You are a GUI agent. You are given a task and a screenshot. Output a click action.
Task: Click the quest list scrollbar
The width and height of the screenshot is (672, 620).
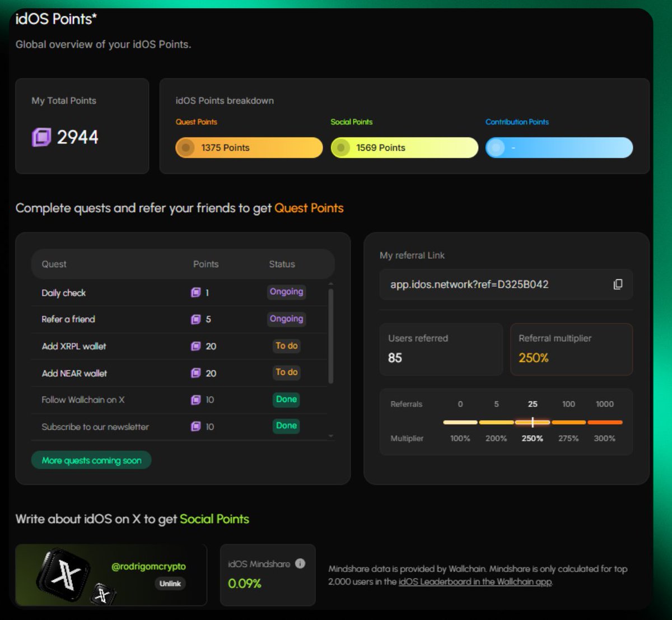pos(330,336)
